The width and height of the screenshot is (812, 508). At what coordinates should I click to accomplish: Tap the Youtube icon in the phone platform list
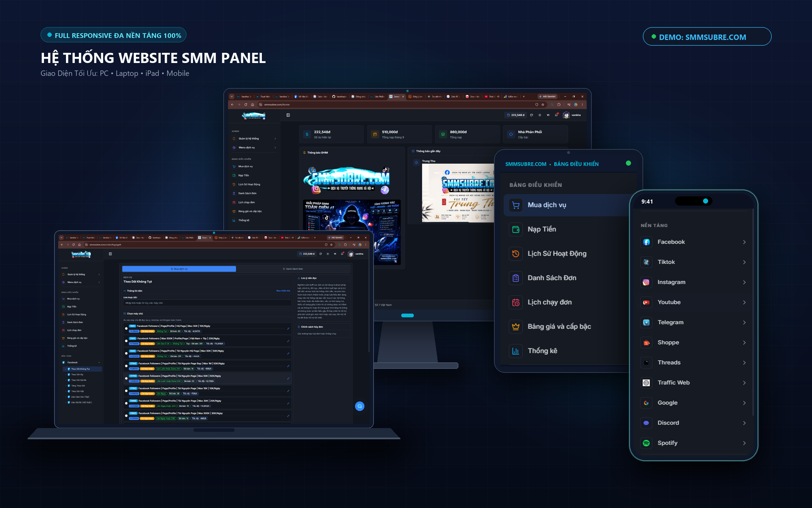click(646, 302)
